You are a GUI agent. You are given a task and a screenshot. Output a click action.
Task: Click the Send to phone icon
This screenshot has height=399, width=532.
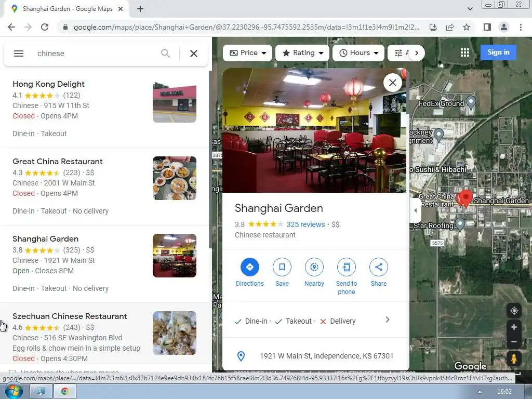coord(347,267)
